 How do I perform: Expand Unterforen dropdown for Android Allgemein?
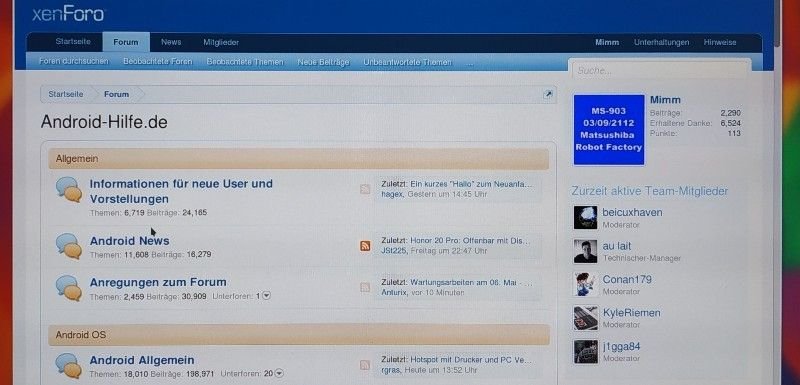click(x=279, y=374)
